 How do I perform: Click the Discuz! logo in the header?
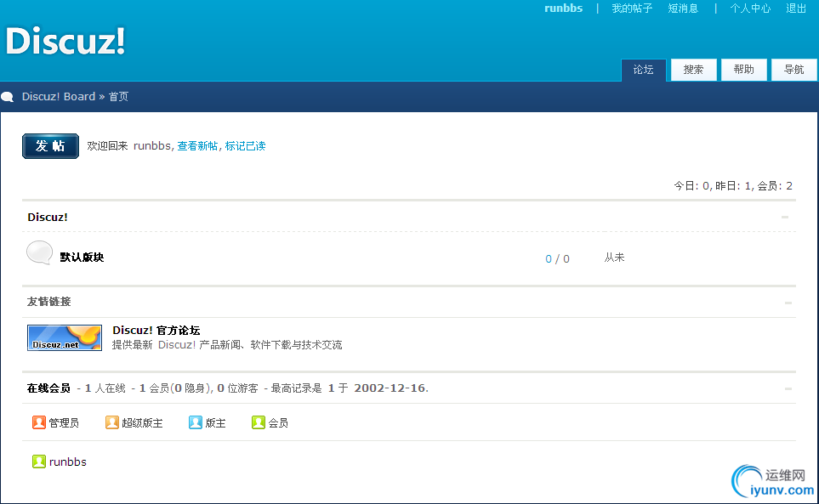tap(65, 41)
